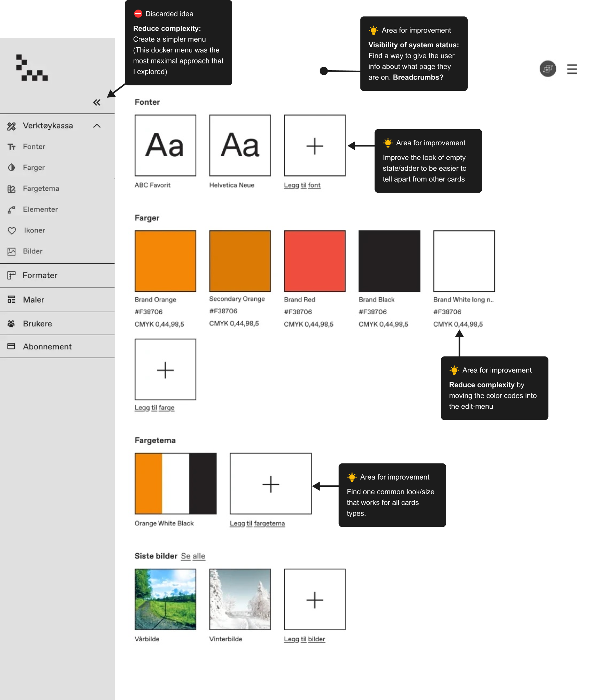Screen dimensions: 591x700
Task: Open the Formater menu section
Action: click(x=57, y=275)
